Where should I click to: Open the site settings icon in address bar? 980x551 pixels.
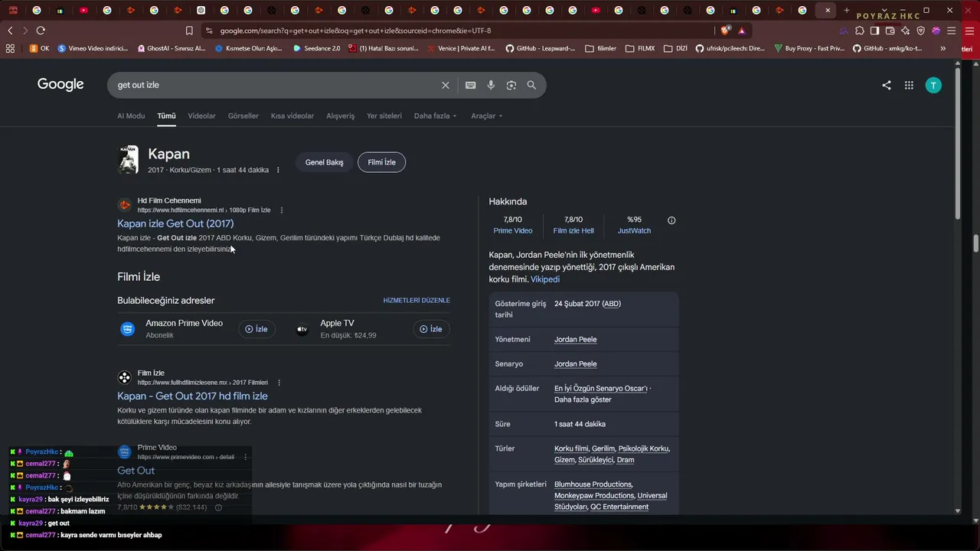[208, 31]
